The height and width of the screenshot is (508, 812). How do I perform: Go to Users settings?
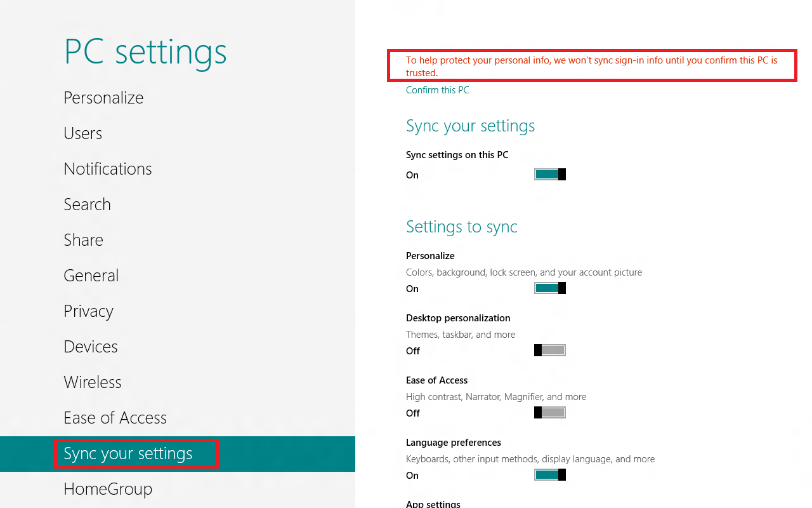pyautogui.click(x=83, y=133)
